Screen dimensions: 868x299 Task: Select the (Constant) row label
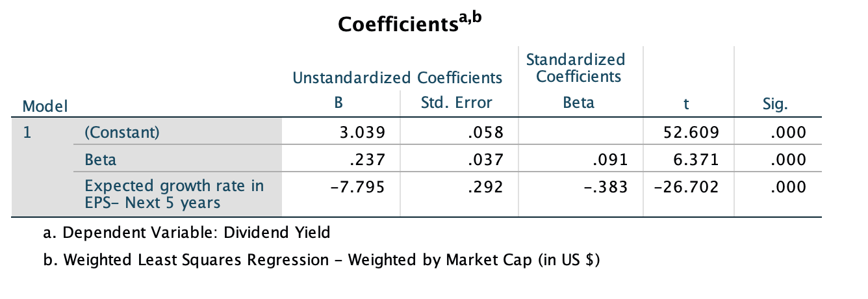[x=121, y=133]
